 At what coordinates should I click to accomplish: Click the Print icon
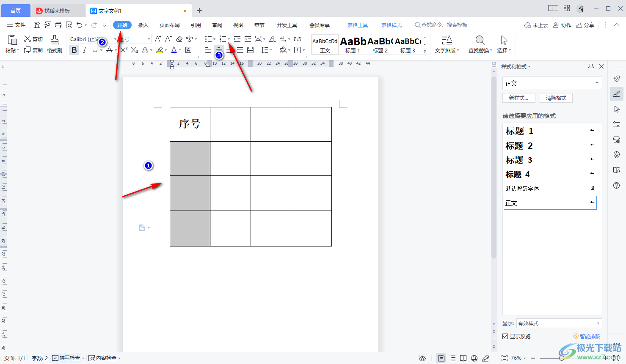(x=58, y=25)
